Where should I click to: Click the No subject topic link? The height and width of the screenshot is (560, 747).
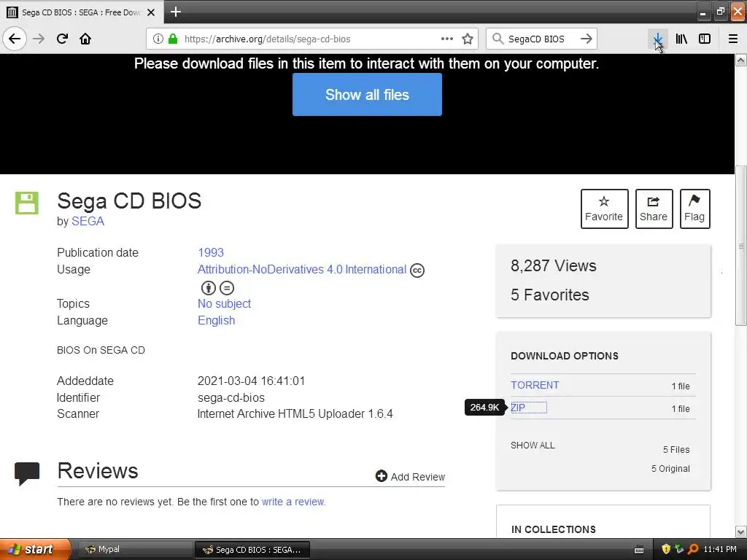coord(224,304)
